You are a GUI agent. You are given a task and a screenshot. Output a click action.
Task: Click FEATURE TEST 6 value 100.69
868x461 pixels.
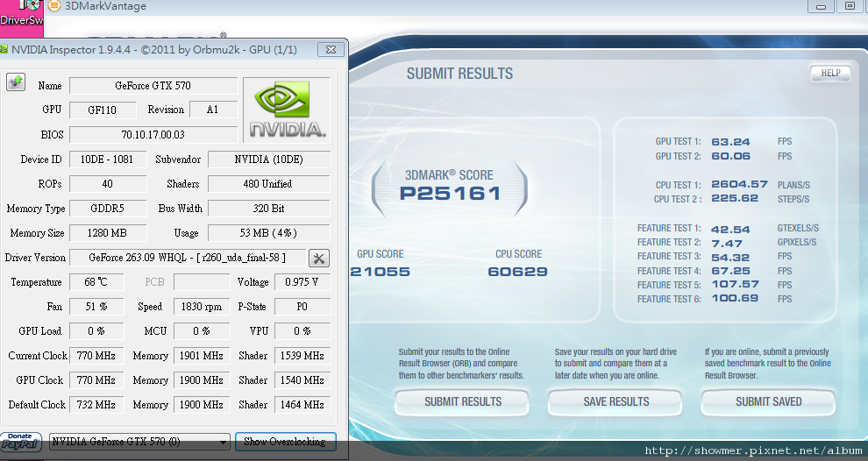(x=735, y=298)
